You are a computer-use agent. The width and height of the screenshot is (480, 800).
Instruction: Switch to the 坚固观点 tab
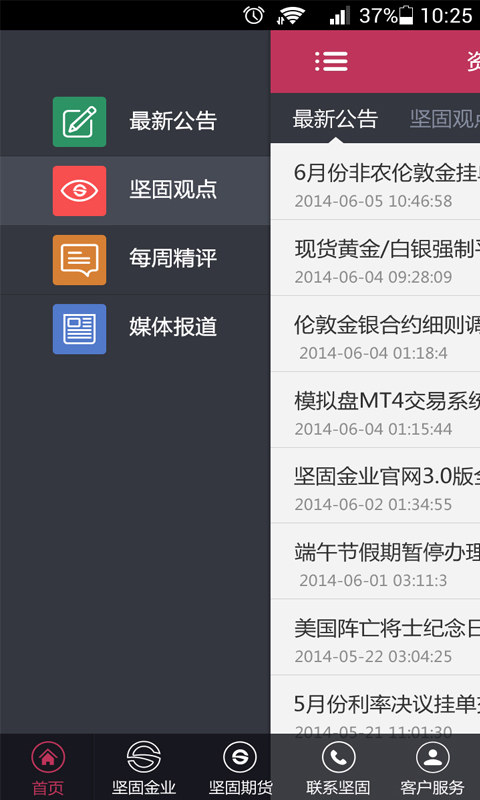[x=445, y=119]
